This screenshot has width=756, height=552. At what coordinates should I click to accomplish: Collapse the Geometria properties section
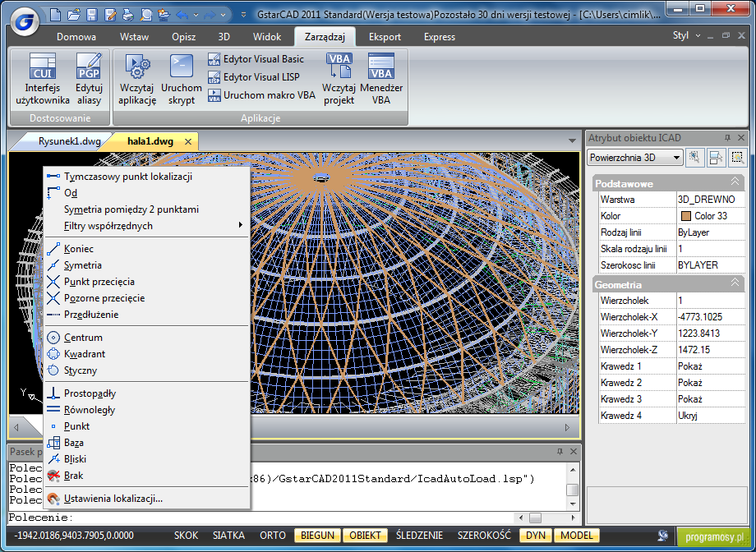click(x=735, y=283)
